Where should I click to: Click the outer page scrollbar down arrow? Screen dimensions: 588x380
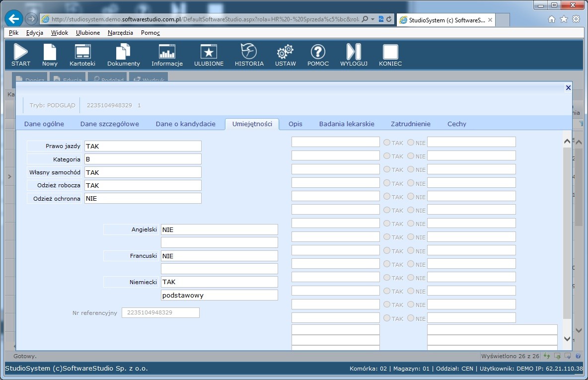point(579,330)
